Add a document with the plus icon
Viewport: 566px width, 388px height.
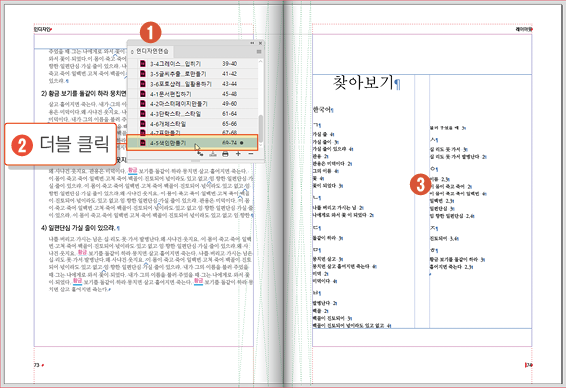coord(238,154)
